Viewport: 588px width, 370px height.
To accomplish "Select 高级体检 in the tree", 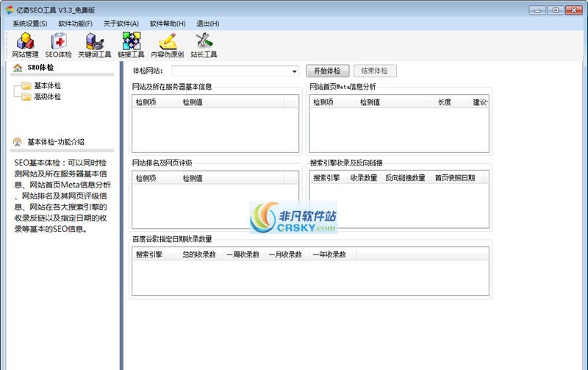I will pos(47,97).
